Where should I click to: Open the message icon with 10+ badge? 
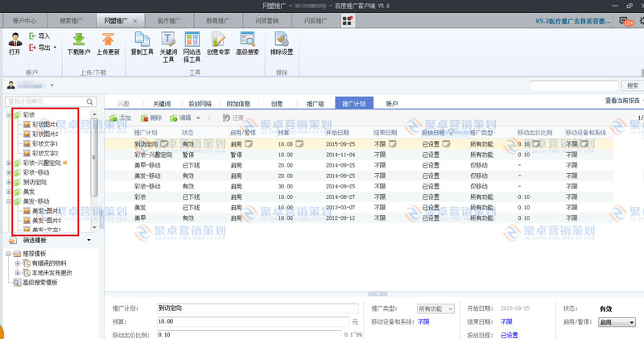[625, 21]
